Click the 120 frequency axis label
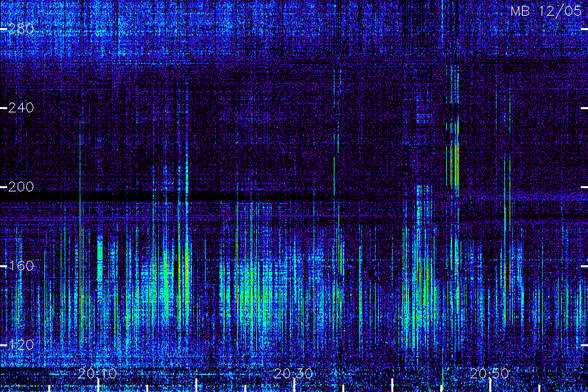588x392 pixels. [21, 345]
